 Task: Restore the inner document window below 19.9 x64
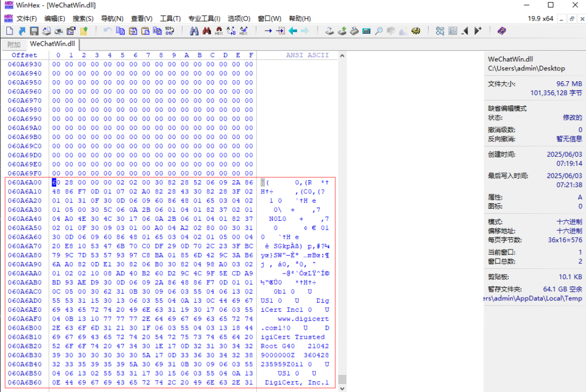(x=572, y=19)
